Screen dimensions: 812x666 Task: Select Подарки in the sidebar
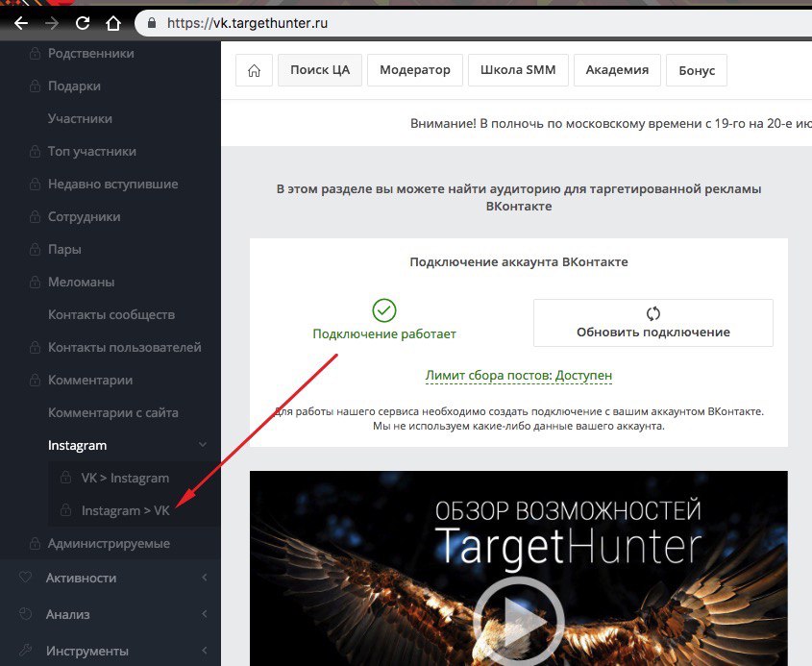[x=74, y=86]
